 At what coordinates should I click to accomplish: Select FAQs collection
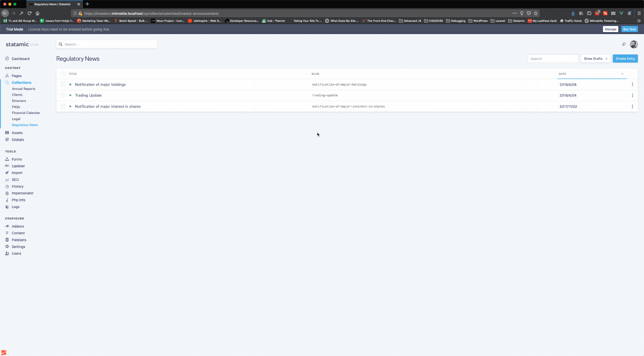tap(16, 107)
